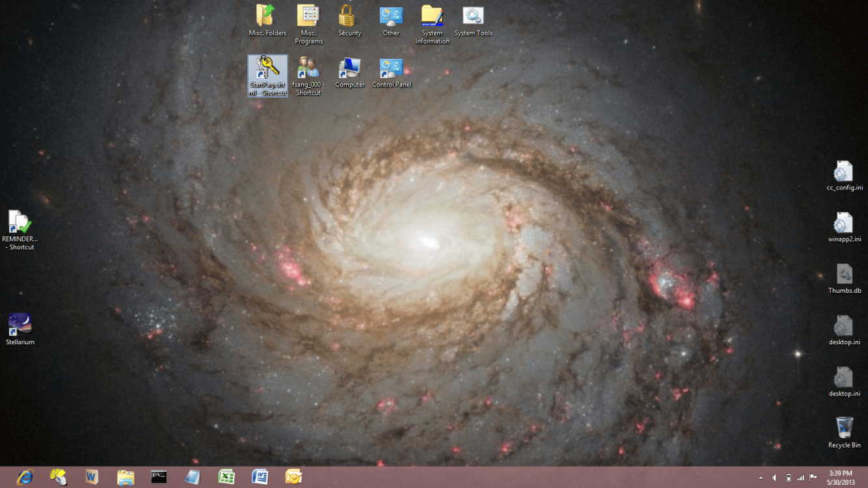Open the volume control in the system tray
Viewport: 868px width, 488px height.
(x=774, y=478)
